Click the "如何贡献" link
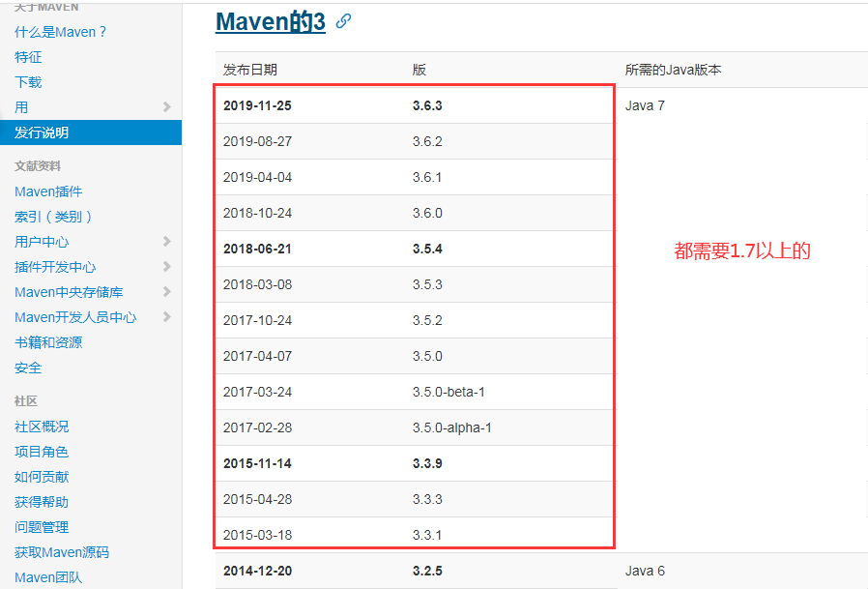868x589 pixels. click(x=43, y=476)
